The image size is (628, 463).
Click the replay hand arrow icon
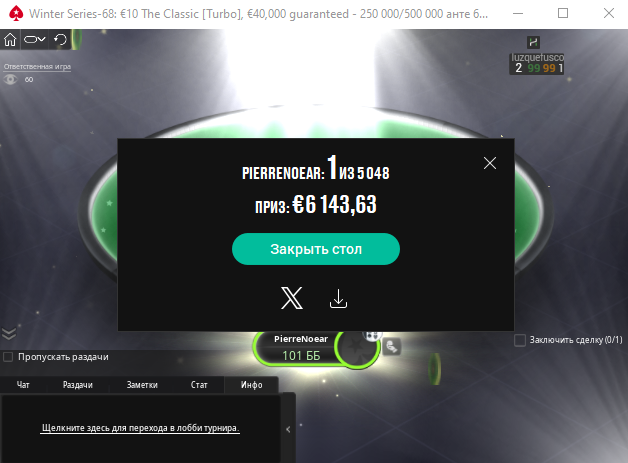60,39
